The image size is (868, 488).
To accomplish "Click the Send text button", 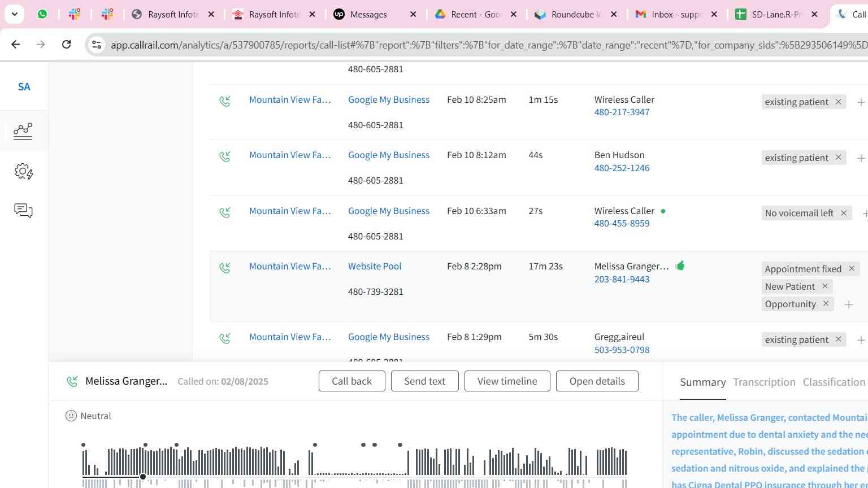I will tap(425, 381).
